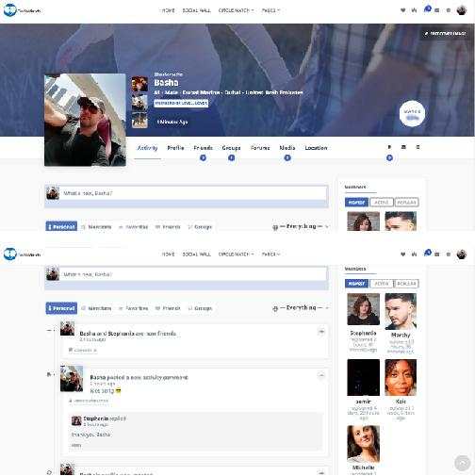Screen dimensions: 475x476
Task: Expand the PAGES menu in the activity-feed page's header
Action: (x=270, y=254)
